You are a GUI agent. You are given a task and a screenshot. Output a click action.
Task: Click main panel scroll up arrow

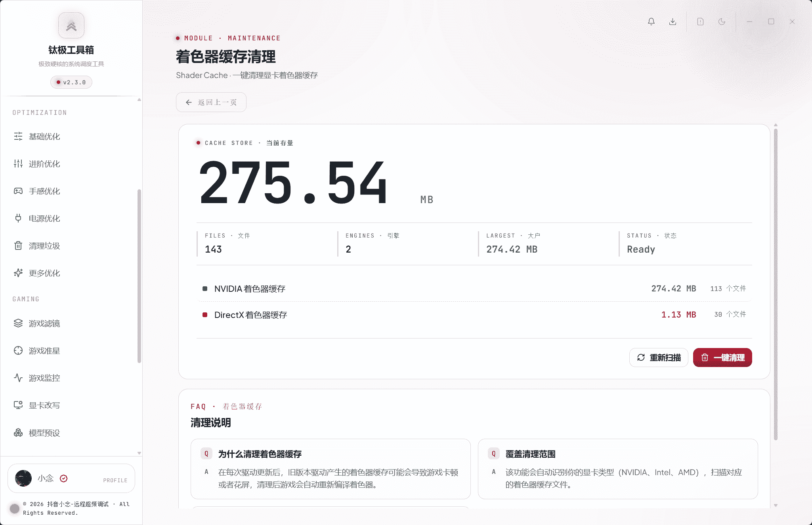click(776, 125)
